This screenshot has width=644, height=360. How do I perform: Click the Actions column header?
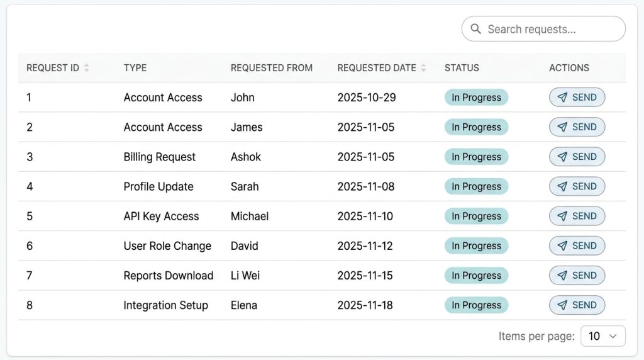coord(569,68)
